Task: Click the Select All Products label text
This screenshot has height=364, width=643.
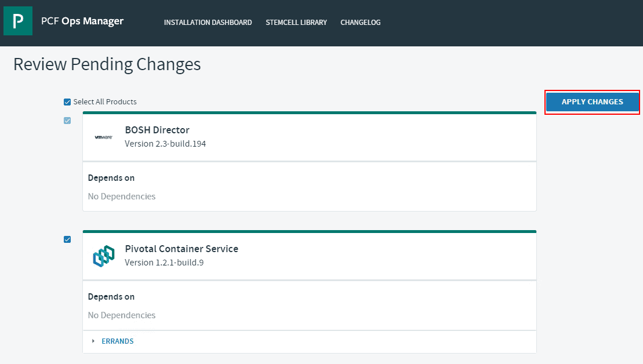Action: pos(105,102)
